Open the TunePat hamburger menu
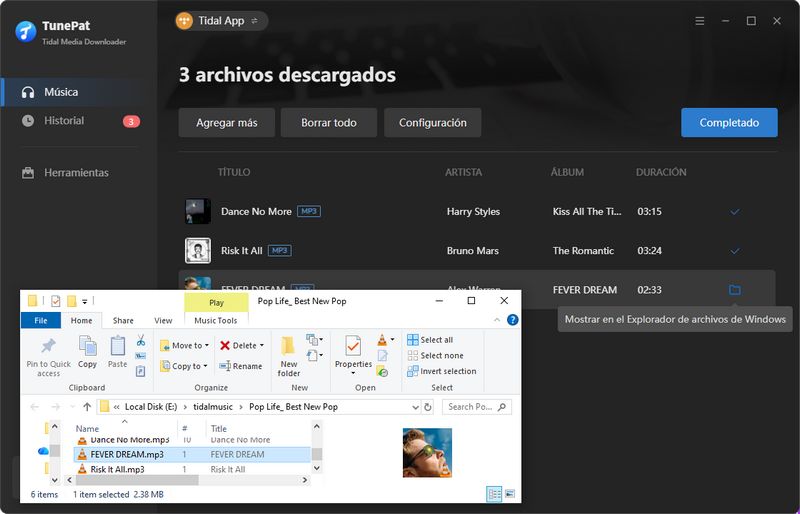 [700, 21]
